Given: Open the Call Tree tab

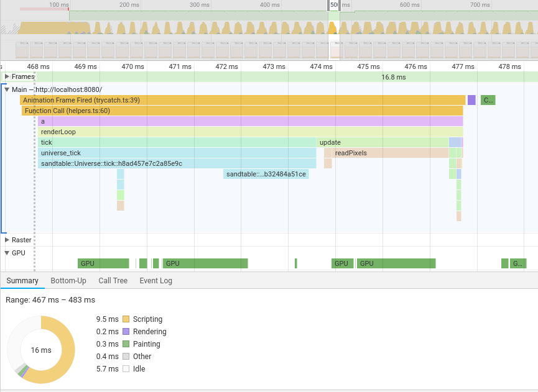Looking at the screenshot, I should [113, 281].
